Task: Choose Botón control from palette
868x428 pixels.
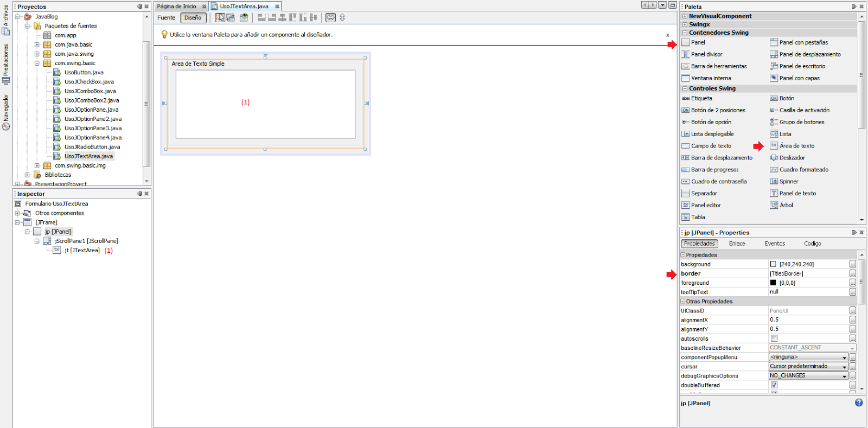Action: (x=782, y=98)
